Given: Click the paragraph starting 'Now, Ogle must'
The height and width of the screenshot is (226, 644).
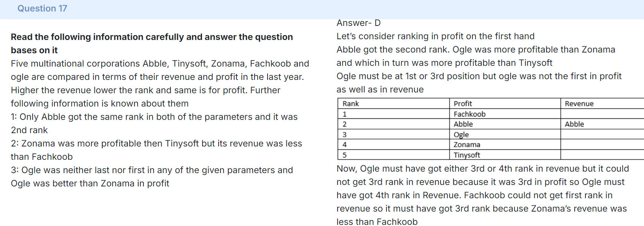Looking at the screenshot, I should click(x=483, y=195).
